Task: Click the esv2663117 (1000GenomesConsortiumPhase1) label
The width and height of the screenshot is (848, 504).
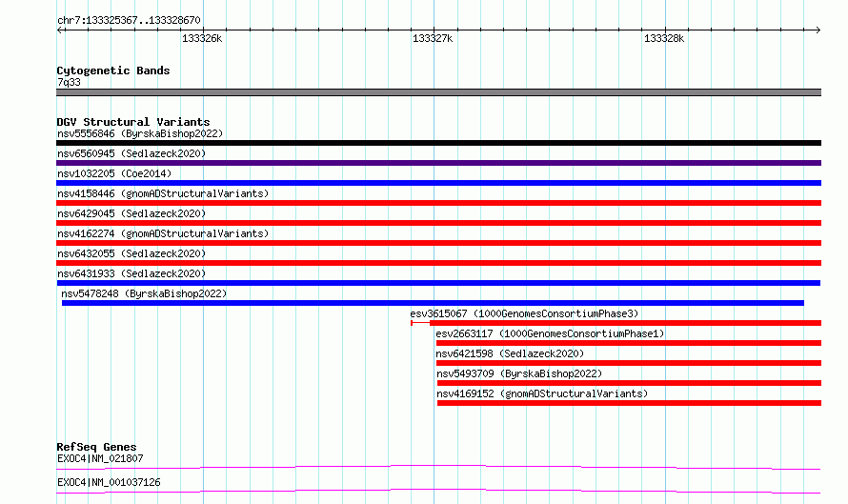Action: [550, 333]
